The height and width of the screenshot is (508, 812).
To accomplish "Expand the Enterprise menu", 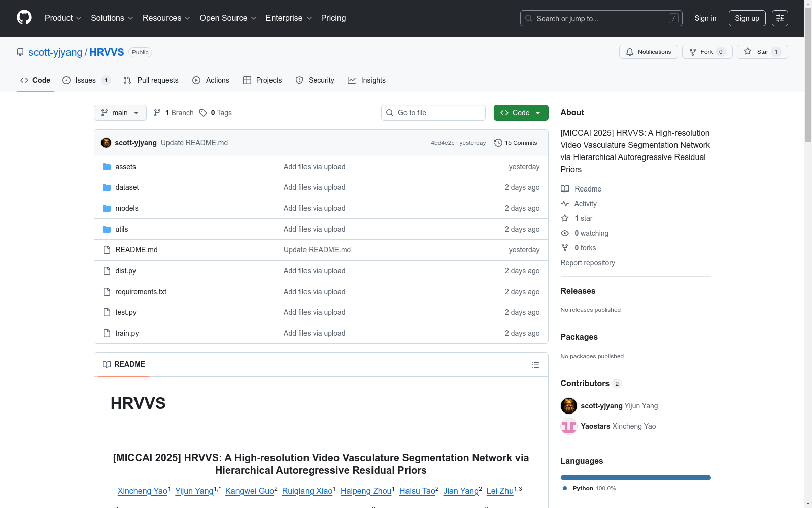I will 289,18.
